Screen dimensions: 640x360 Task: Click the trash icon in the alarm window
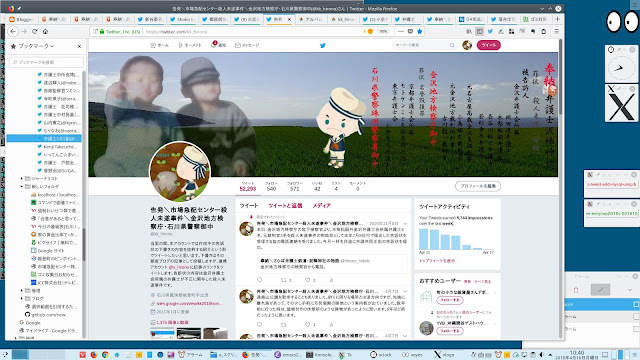click(576, 290)
